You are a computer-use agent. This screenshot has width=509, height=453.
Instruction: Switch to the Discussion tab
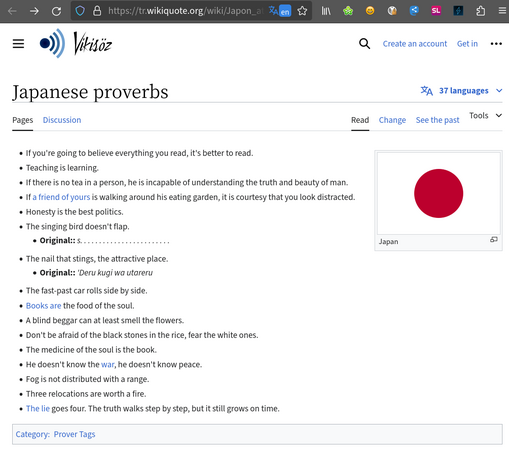62,120
